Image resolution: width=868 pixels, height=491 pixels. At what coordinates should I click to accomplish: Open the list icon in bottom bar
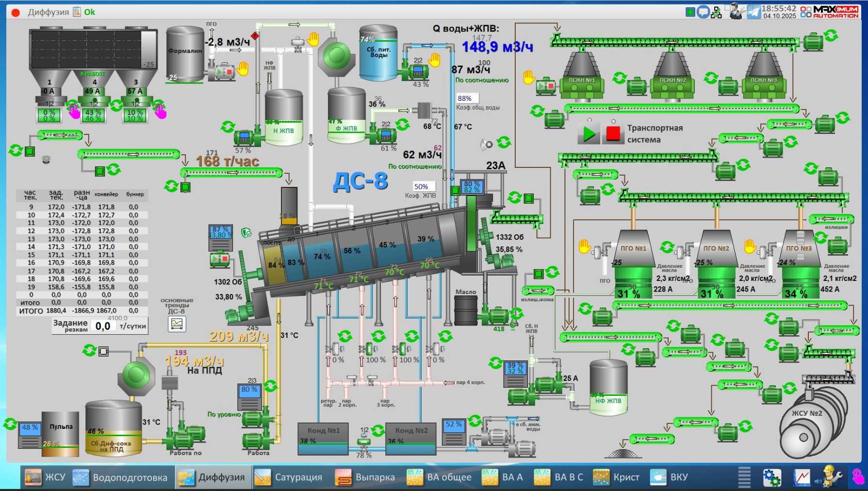(x=744, y=477)
